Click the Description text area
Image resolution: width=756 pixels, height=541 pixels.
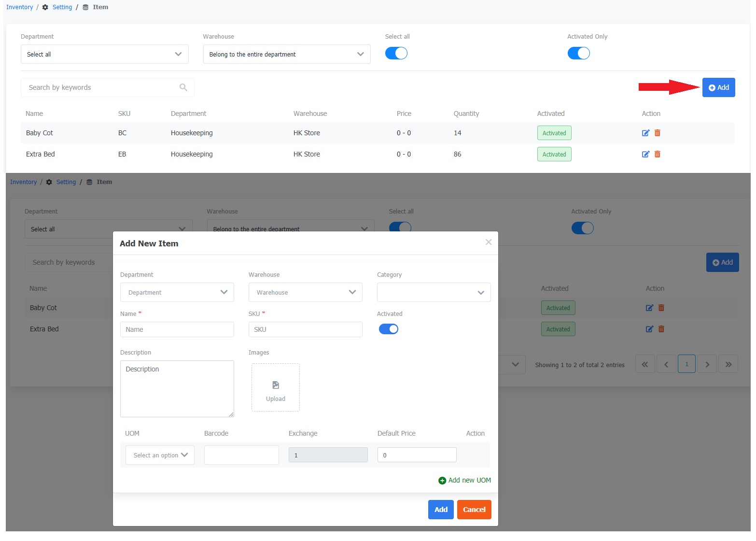(x=177, y=389)
